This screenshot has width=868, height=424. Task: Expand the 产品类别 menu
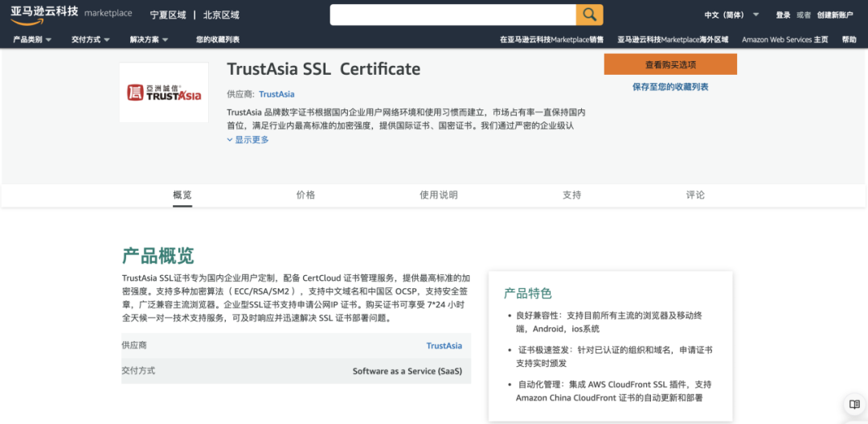[x=32, y=39]
